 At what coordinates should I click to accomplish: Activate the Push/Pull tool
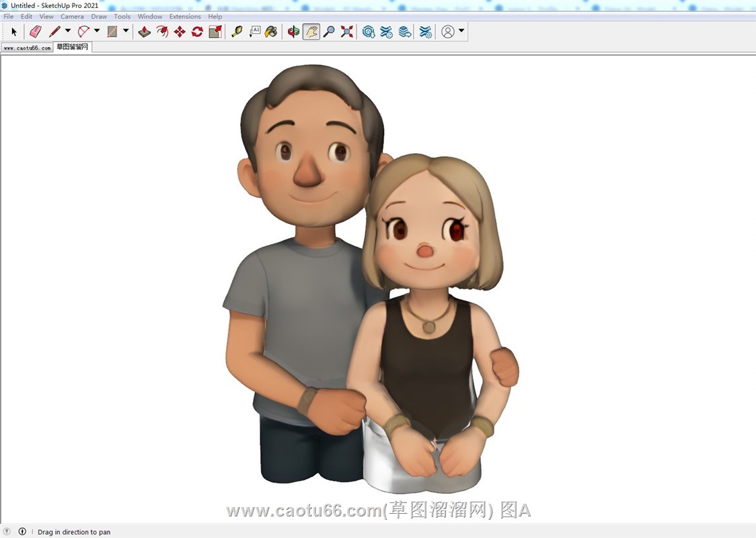(145, 32)
